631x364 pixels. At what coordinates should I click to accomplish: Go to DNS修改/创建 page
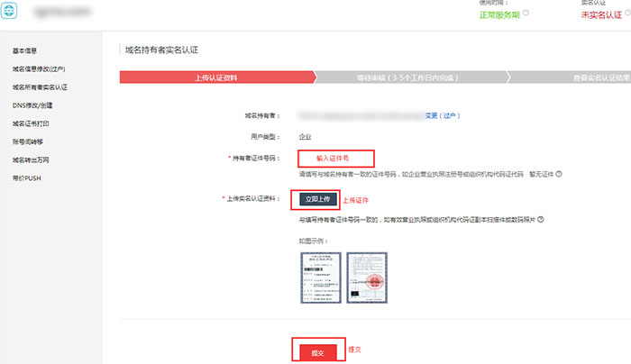[32, 105]
